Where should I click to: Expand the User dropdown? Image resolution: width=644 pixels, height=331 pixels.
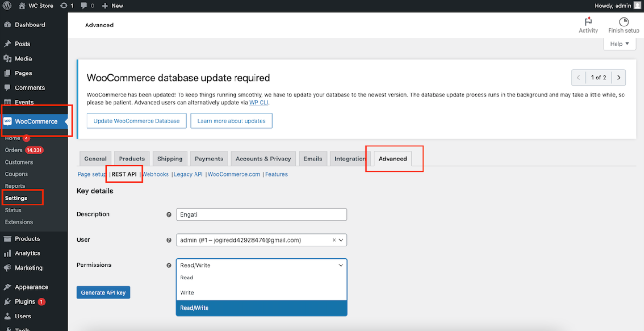point(341,240)
